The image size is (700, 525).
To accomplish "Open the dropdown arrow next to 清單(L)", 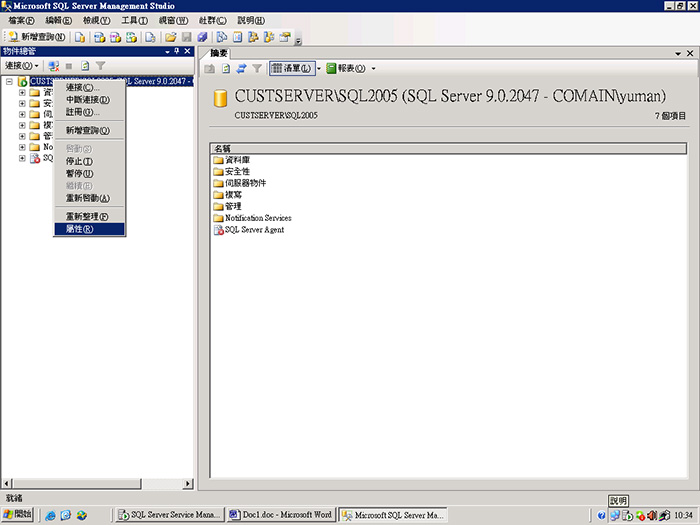I will (319, 68).
